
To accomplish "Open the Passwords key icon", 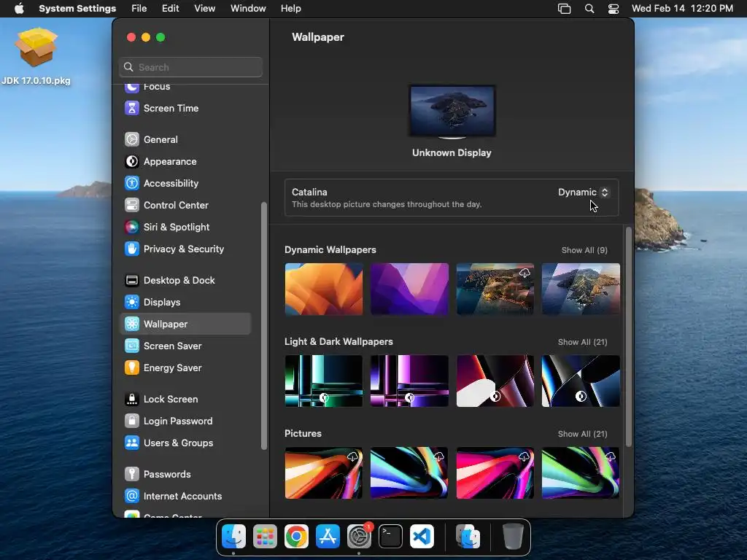I will (132, 475).
